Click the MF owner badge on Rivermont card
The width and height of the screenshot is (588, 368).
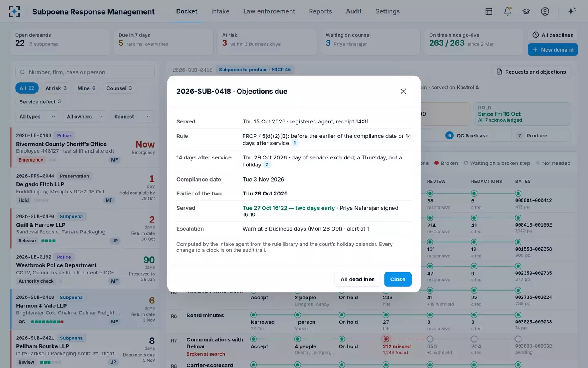click(x=114, y=160)
